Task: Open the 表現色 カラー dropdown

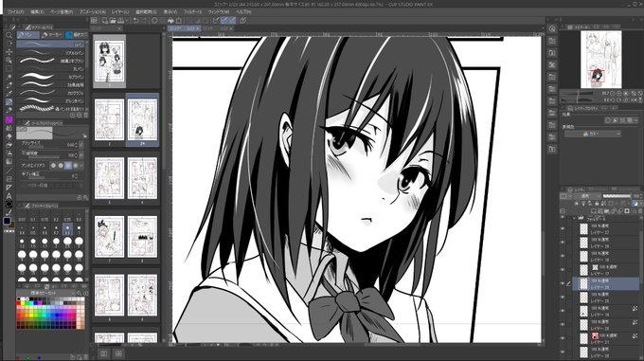Action: (x=592, y=134)
